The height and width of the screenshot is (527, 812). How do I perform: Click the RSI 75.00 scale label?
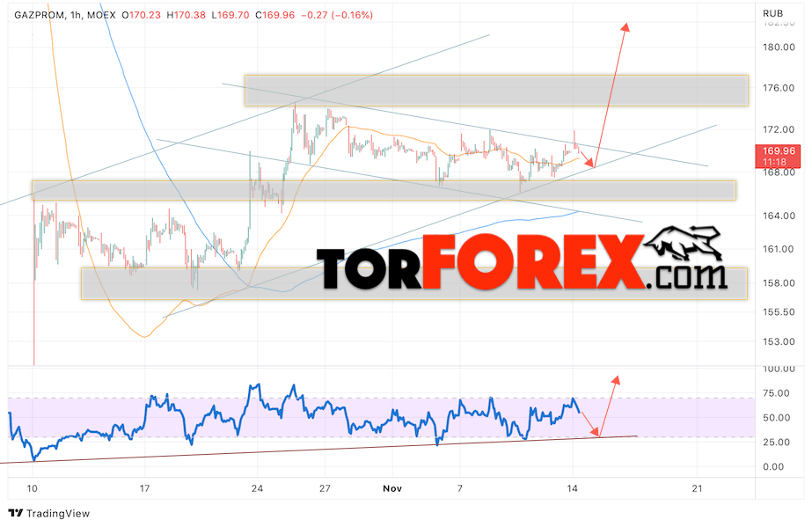pyautogui.click(x=776, y=393)
